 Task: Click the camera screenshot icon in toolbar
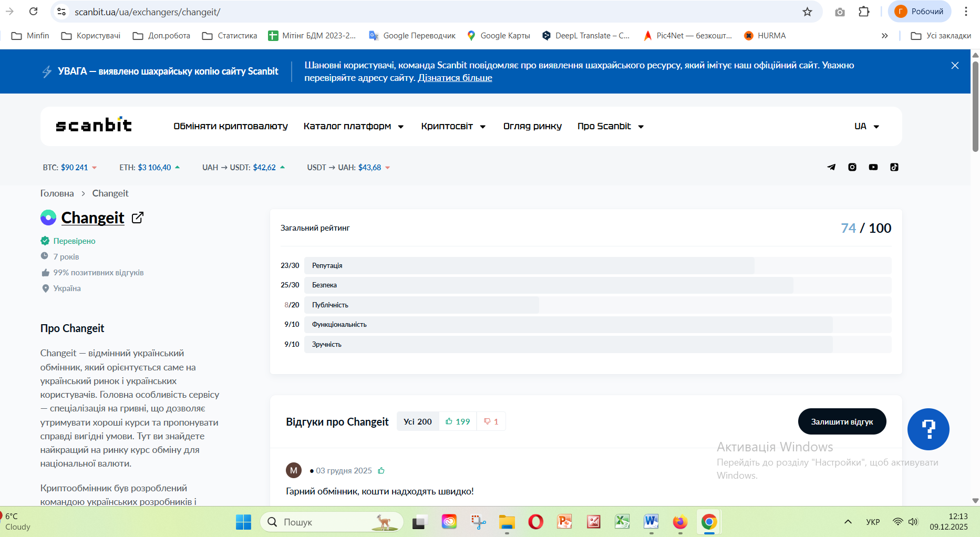click(x=840, y=12)
